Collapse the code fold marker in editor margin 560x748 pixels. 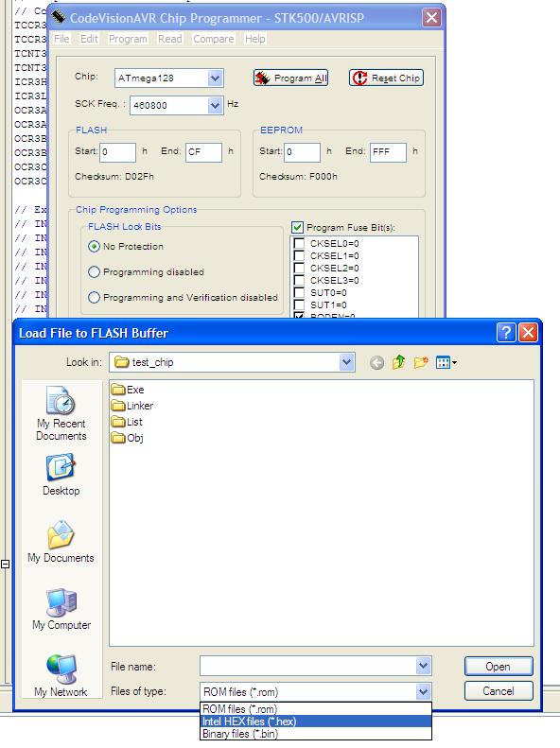point(6,565)
